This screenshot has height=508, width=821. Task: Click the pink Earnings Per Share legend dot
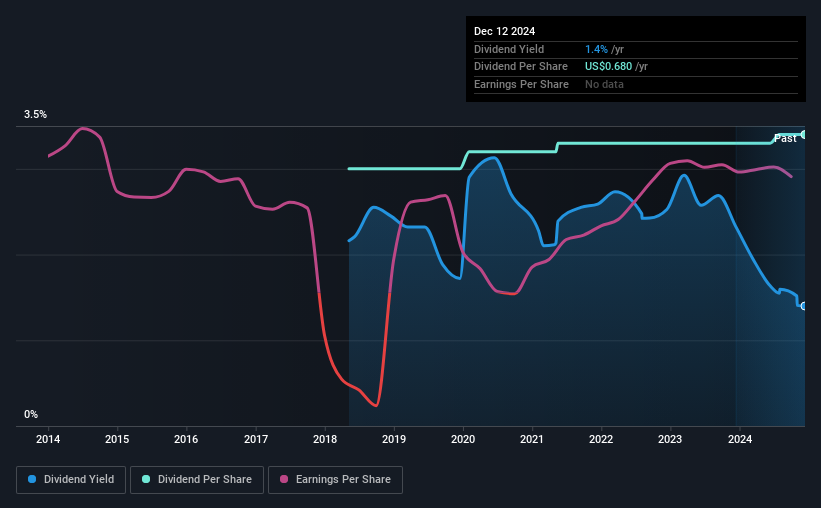[x=284, y=479]
